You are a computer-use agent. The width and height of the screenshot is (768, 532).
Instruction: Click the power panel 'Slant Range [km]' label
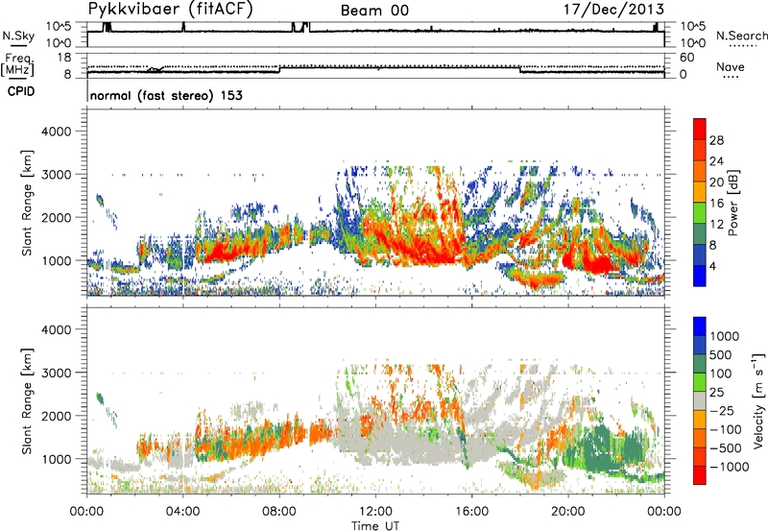pos(27,204)
